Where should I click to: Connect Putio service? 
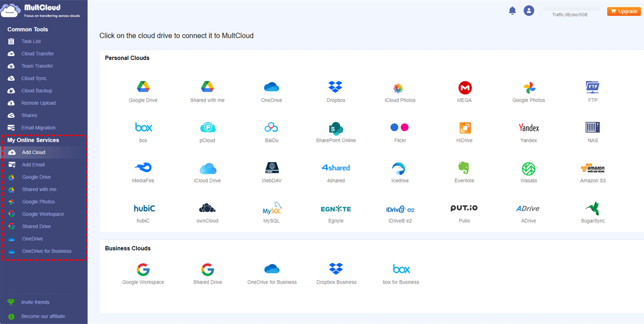pyautogui.click(x=464, y=213)
